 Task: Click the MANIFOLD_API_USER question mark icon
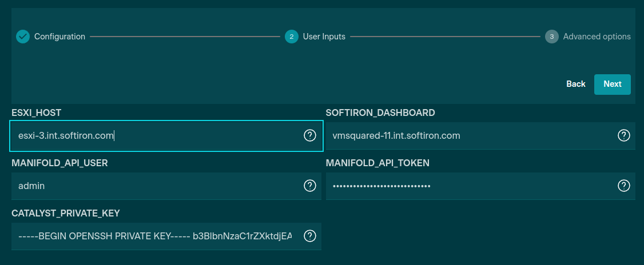[309, 186]
